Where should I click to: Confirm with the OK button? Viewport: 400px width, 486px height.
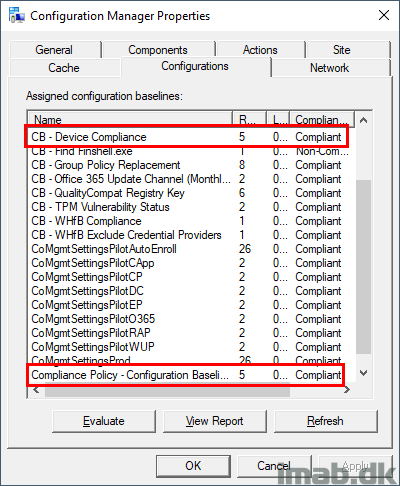click(x=193, y=466)
